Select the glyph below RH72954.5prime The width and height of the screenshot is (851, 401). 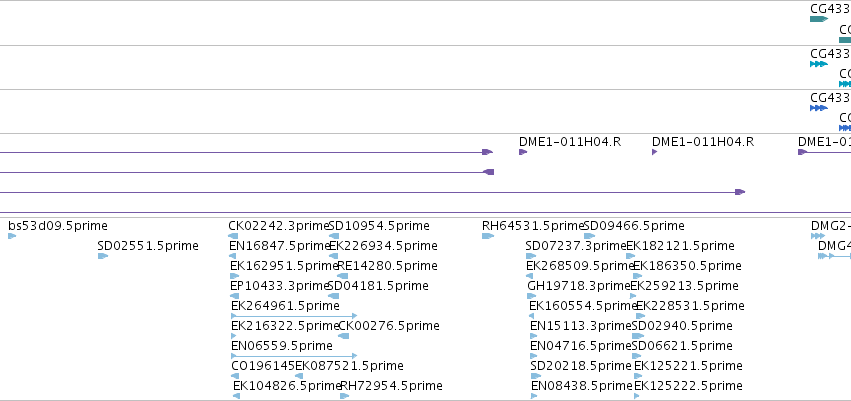click(345, 396)
